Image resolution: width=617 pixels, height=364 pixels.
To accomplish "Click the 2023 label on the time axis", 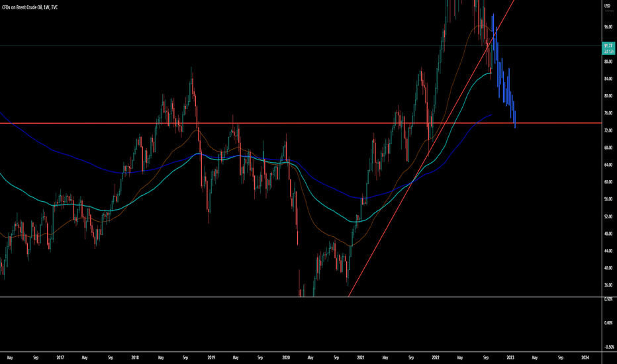I will (510, 357).
